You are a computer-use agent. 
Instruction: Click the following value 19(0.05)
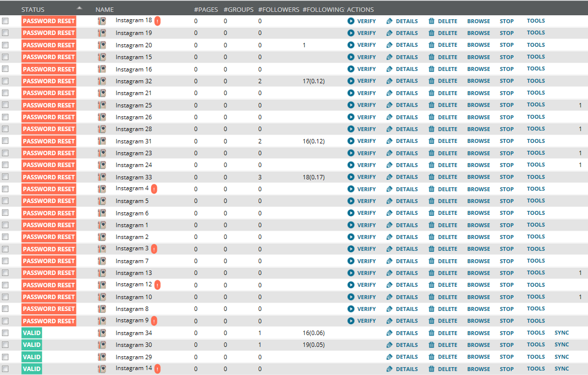pyautogui.click(x=314, y=344)
